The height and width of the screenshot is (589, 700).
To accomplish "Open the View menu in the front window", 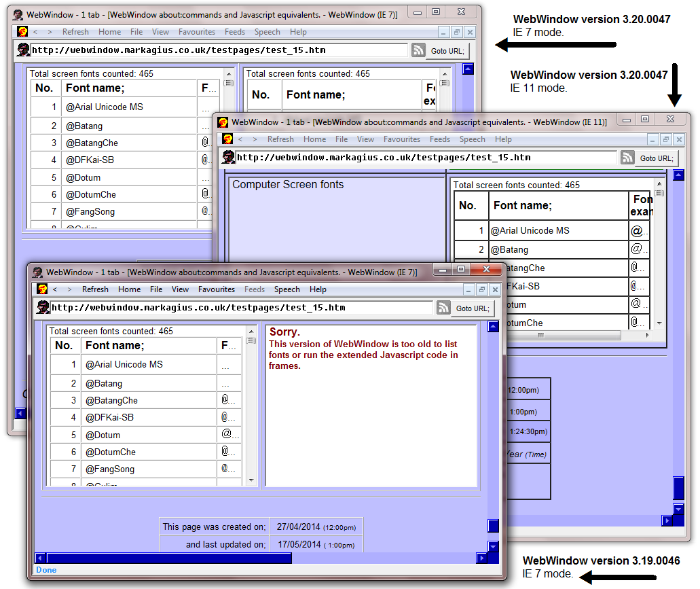I will tap(181, 289).
